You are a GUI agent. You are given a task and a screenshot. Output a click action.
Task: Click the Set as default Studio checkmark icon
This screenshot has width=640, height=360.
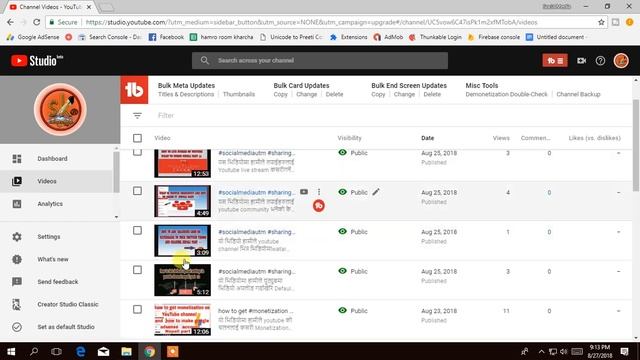[x=17, y=327]
